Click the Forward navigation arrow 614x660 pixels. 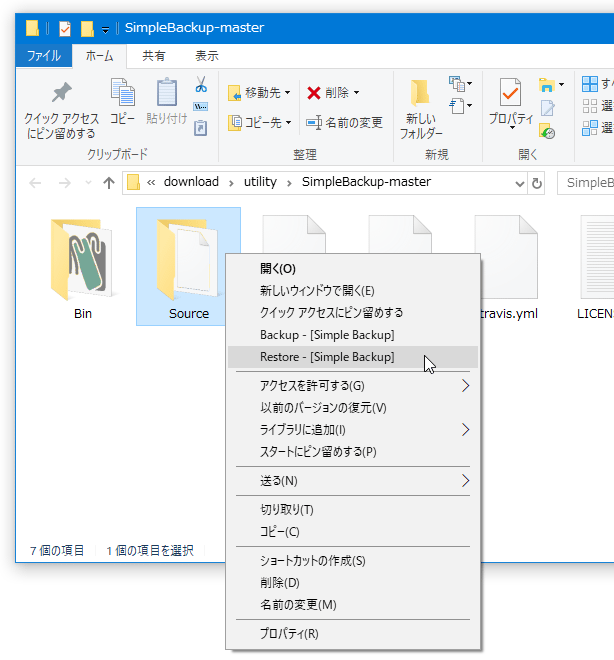[64, 183]
